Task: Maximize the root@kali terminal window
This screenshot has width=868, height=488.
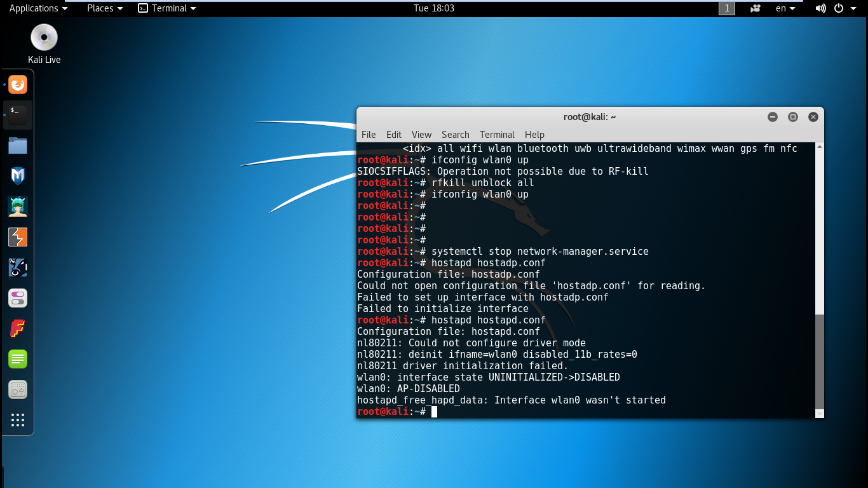Action: [x=793, y=117]
